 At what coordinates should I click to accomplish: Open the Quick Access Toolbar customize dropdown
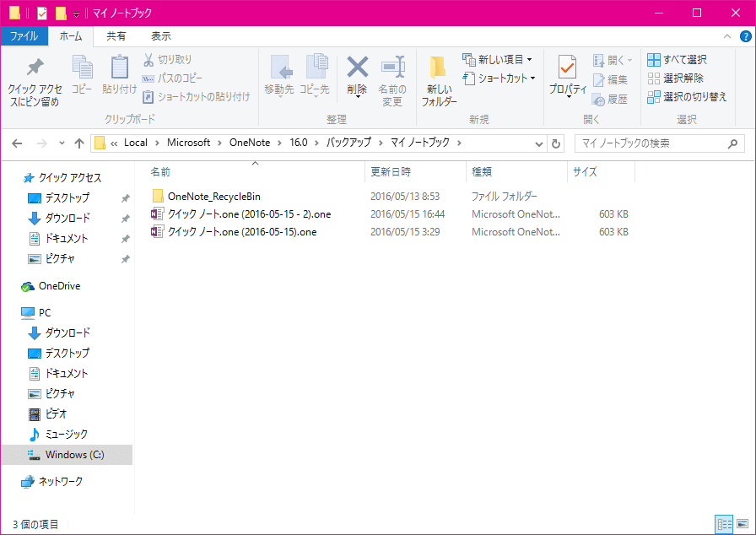point(76,14)
